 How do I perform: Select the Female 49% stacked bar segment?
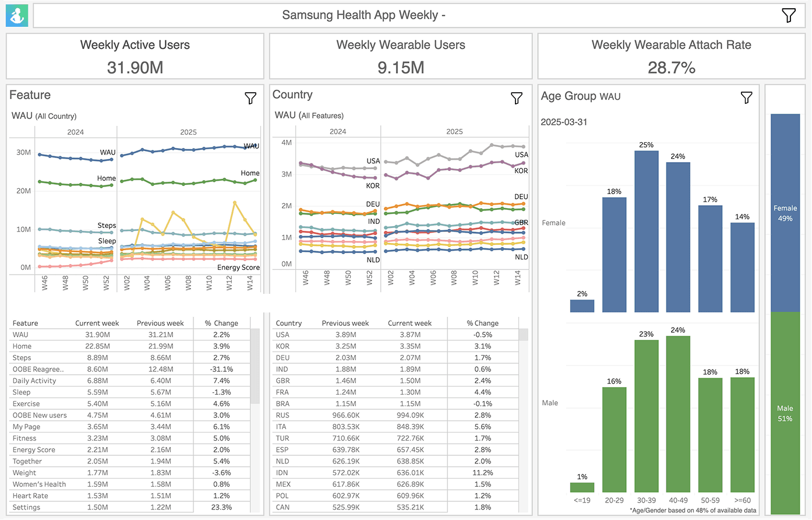click(x=785, y=213)
